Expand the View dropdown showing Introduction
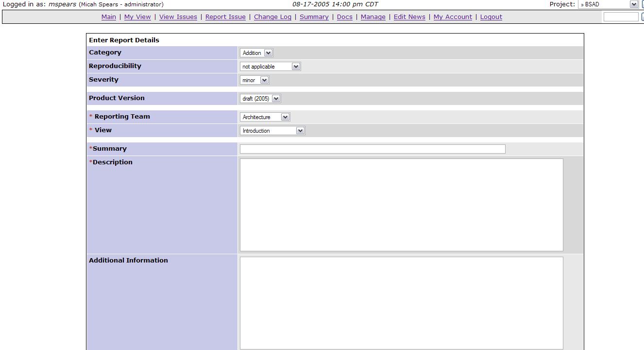The image size is (644, 350). tap(272, 131)
